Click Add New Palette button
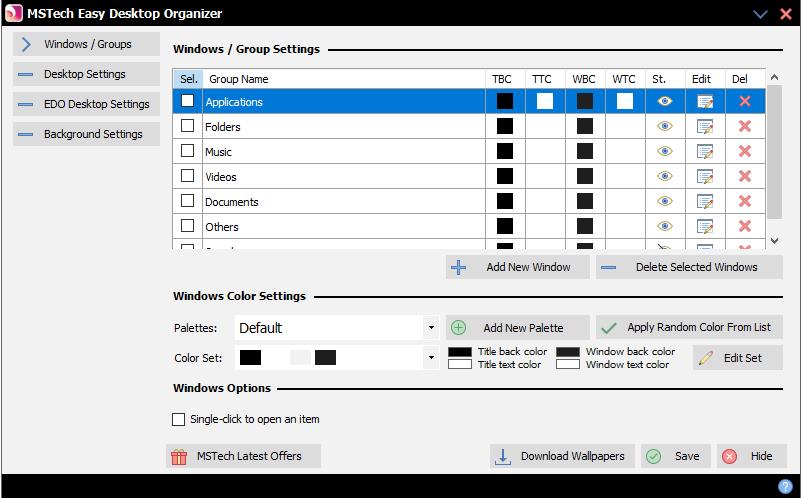Viewport: 801px width, 498px height. tap(517, 327)
